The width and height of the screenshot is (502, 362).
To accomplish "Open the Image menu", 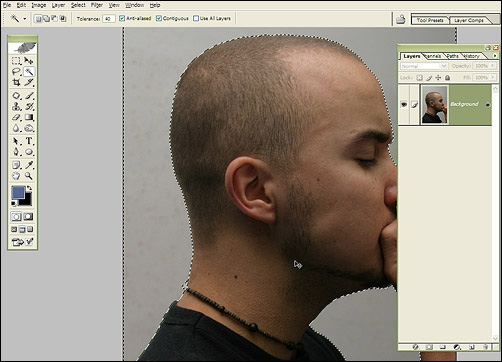I will [39, 5].
